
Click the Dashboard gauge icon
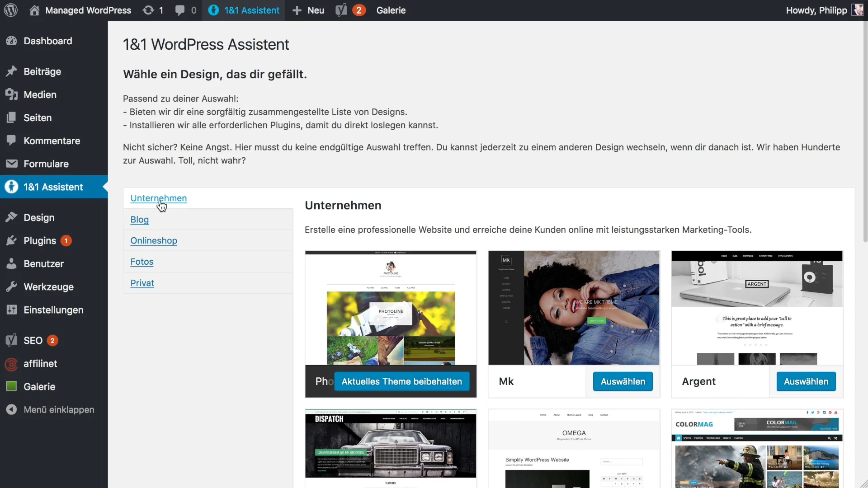pos(12,41)
